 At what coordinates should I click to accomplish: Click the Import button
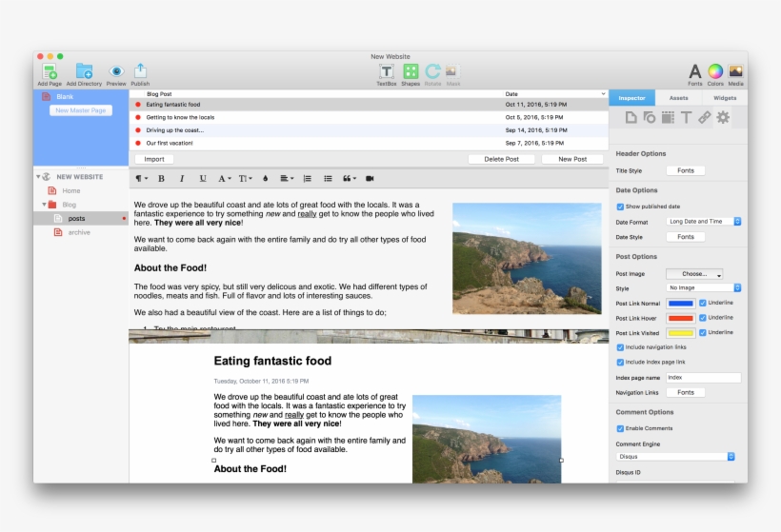(x=154, y=159)
